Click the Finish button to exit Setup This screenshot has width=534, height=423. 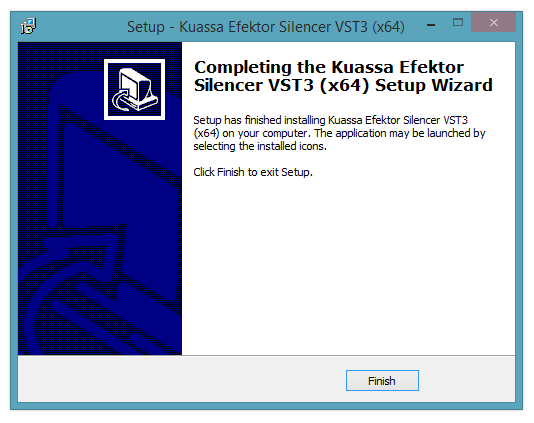tap(382, 380)
